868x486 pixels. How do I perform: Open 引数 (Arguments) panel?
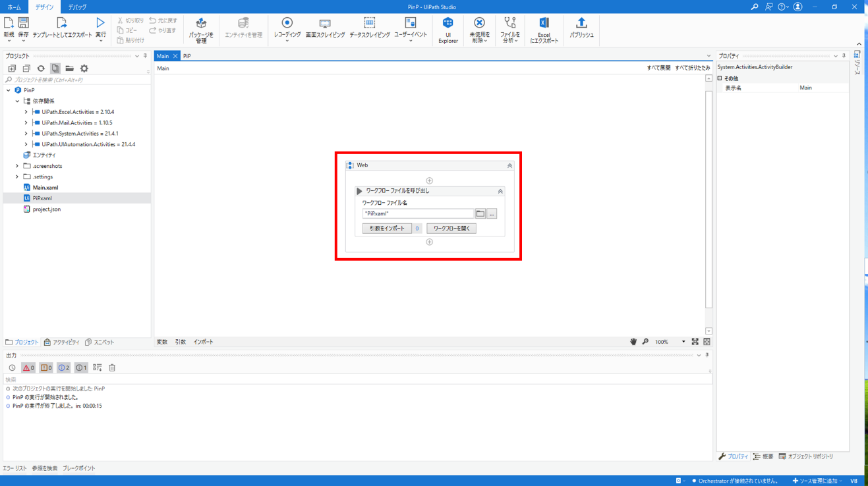tap(181, 342)
